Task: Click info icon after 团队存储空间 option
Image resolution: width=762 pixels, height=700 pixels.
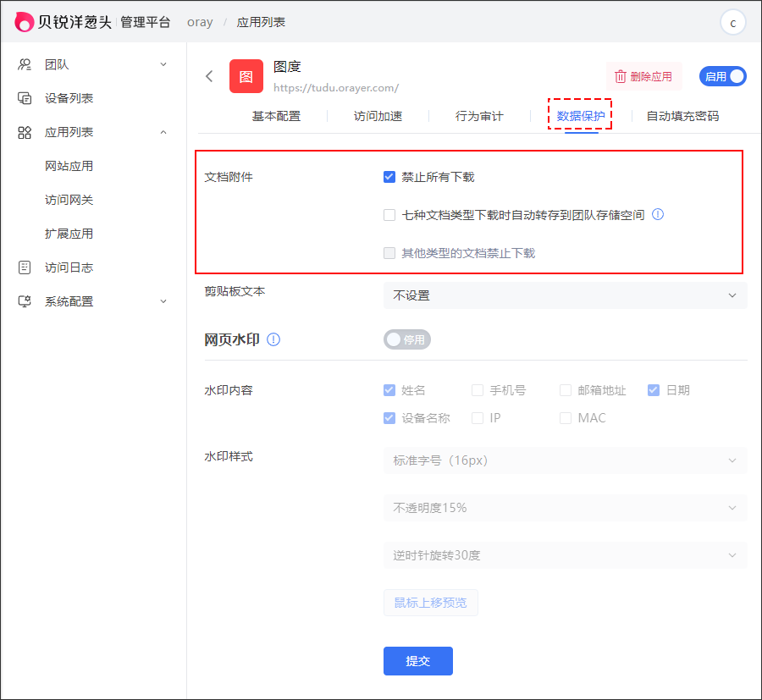Action: (x=658, y=215)
